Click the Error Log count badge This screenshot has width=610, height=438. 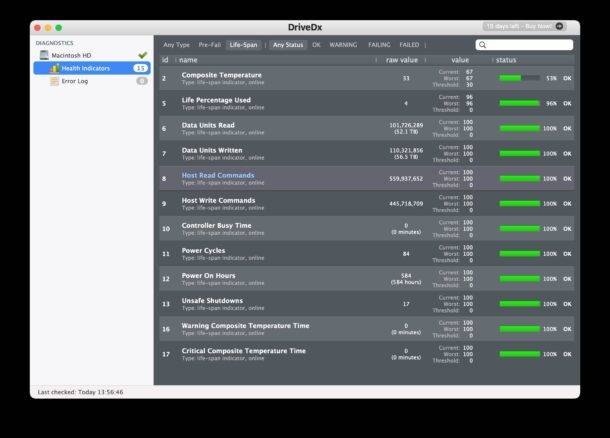pyautogui.click(x=142, y=81)
